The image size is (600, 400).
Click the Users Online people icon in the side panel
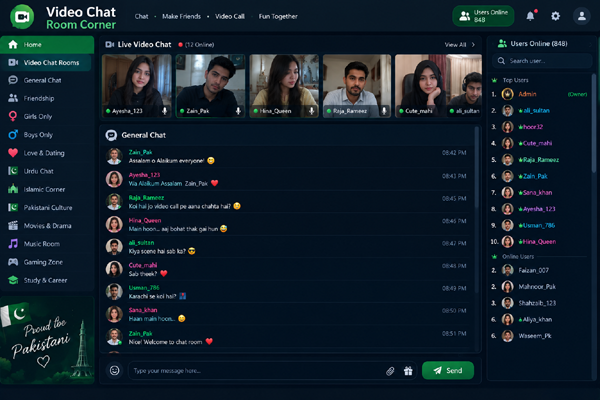(x=502, y=44)
